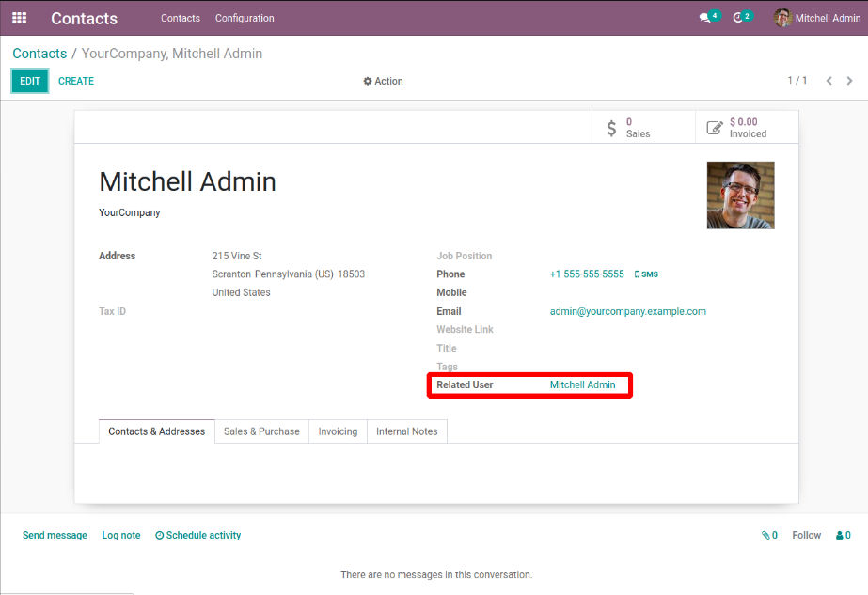Click the Tax ID label
The image size is (868, 595).
(x=112, y=312)
